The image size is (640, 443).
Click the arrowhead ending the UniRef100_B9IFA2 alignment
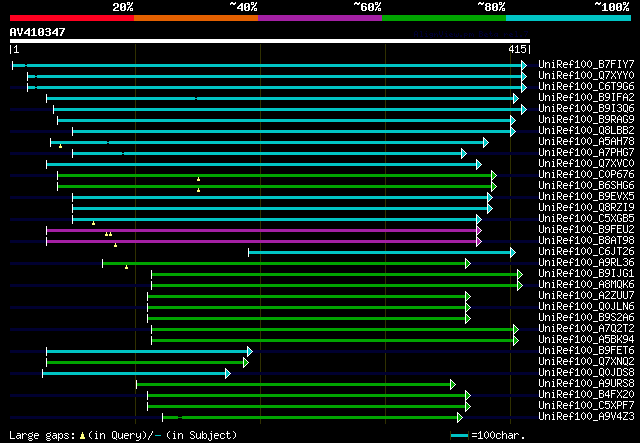click(516, 98)
